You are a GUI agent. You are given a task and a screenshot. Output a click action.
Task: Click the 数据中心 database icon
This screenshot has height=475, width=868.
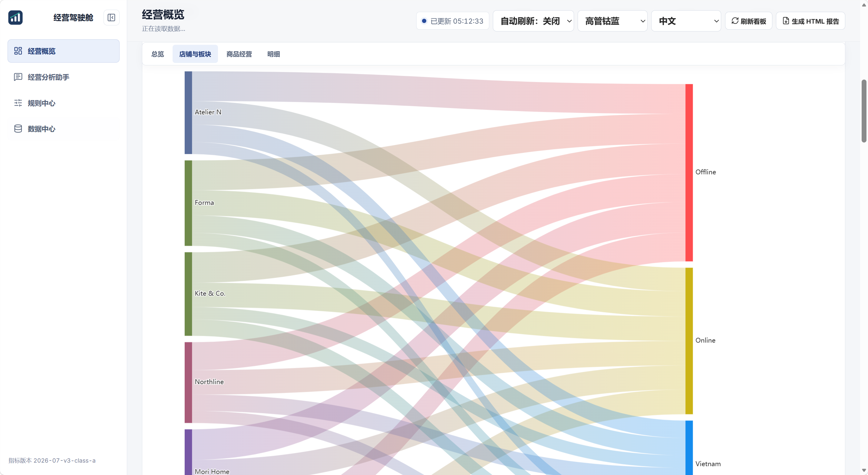pos(18,129)
